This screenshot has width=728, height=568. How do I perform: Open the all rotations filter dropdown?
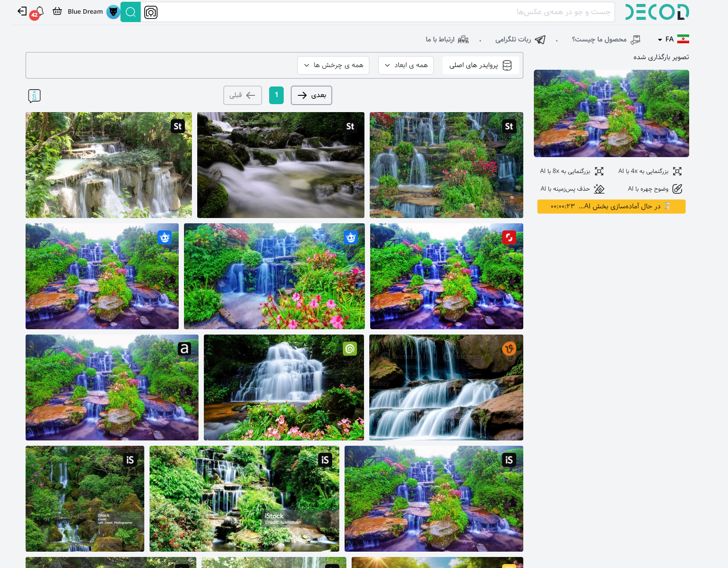point(333,65)
